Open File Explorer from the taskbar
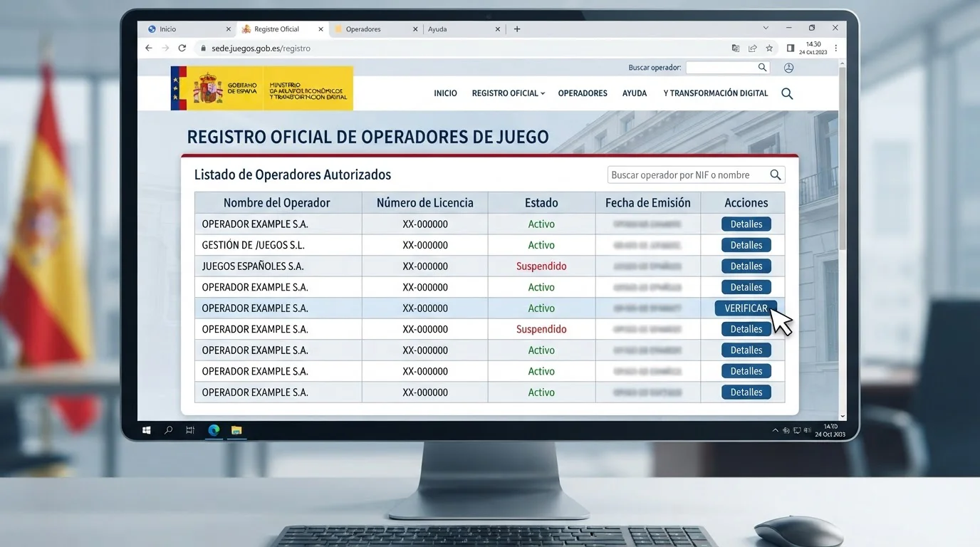The height and width of the screenshot is (547, 980). (236, 430)
